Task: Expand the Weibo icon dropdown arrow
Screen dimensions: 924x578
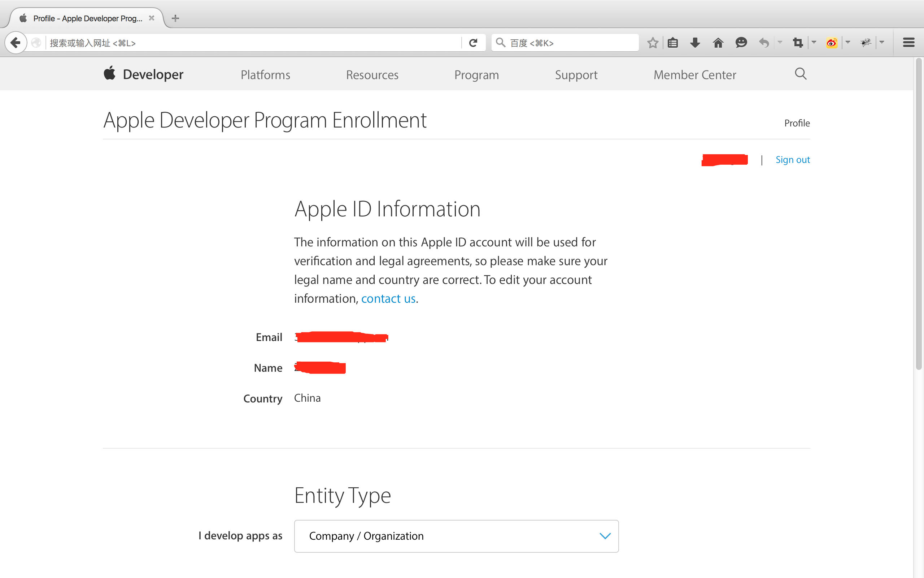Action: click(847, 42)
